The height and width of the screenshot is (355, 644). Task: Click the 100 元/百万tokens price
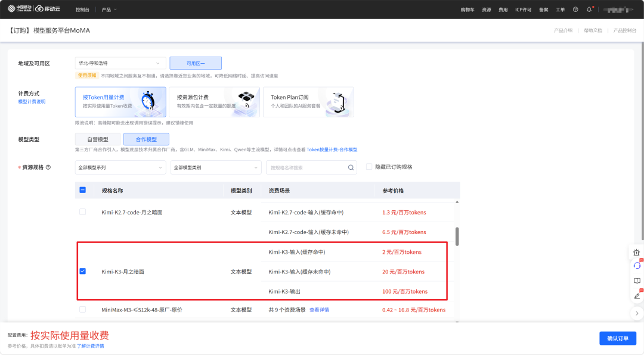[x=404, y=291]
